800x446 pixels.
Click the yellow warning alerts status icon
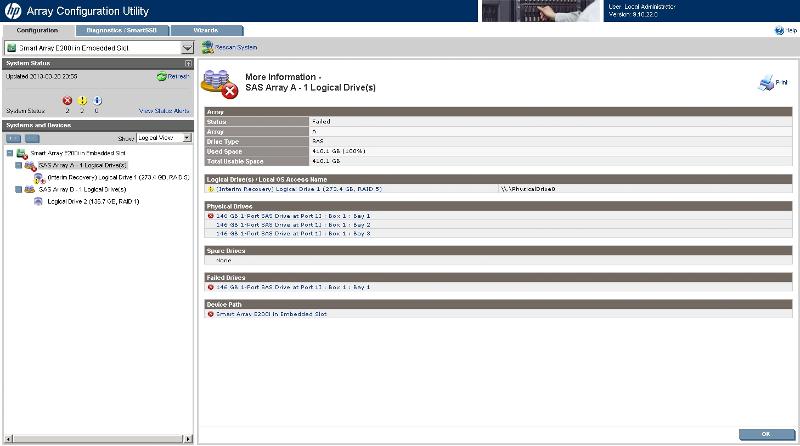83,101
